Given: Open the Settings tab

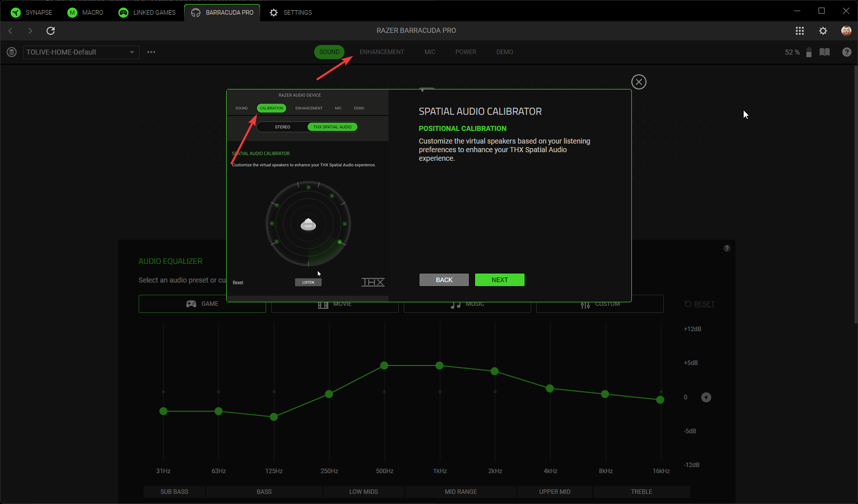Looking at the screenshot, I should pos(290,12).
